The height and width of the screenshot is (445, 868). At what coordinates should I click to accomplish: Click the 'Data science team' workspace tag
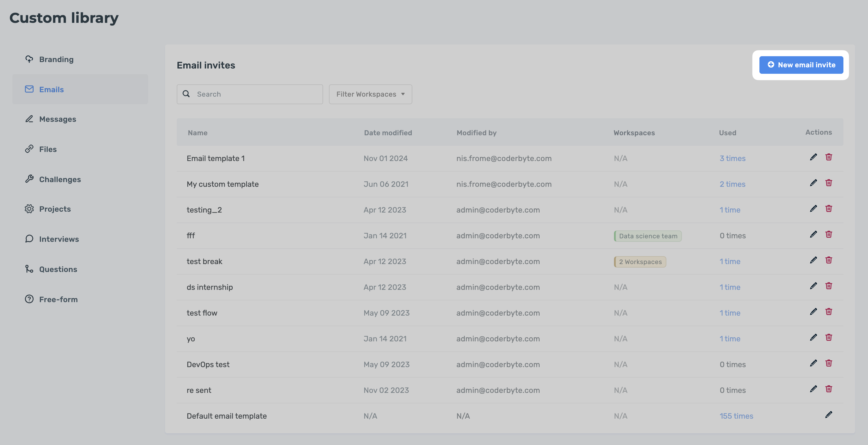pyautogui.click(x=648, y=236)
